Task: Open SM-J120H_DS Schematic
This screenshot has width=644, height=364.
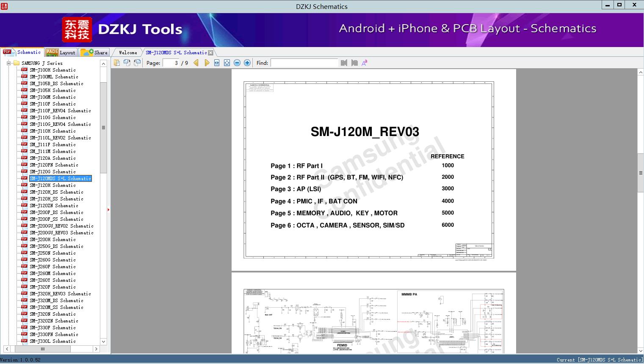Action: [x=56, y=192]
